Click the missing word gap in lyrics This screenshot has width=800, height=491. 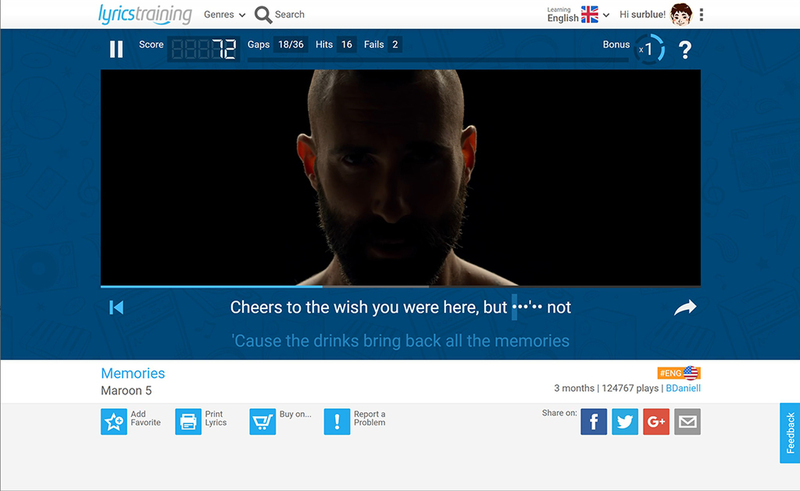point(527,307)
